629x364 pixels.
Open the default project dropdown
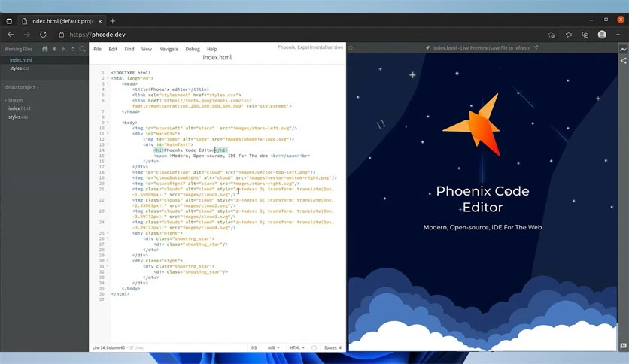pos(22,87)
